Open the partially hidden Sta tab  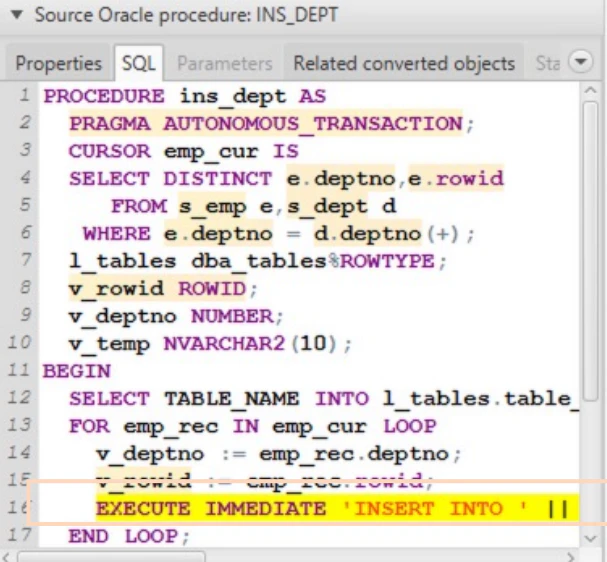(x=547, y=63)
